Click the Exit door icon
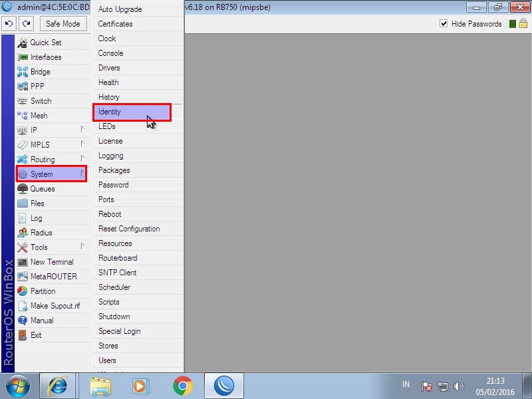This screenshot has height=399, width=532. point(23,335)
